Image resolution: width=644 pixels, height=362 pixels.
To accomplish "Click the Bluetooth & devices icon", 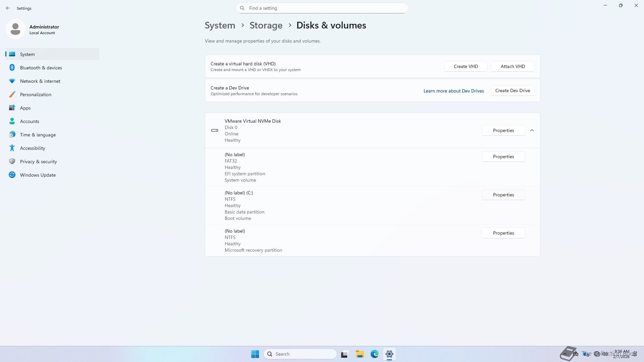I will pyautogui.click(x=12, y=68).
